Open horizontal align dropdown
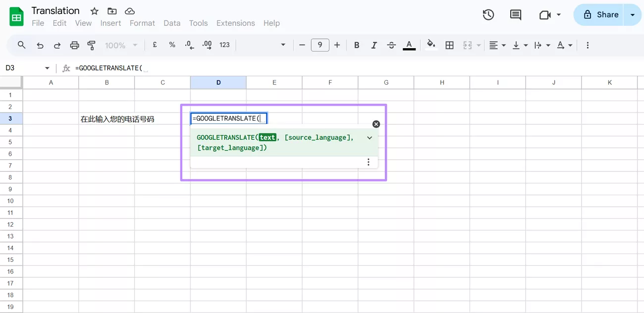 click(497, 45)
